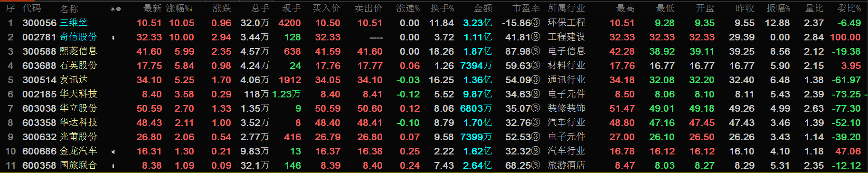Sort by 买入价 column header
The image size is (868, 173).
pyautogui.click(x=326, y=9)
